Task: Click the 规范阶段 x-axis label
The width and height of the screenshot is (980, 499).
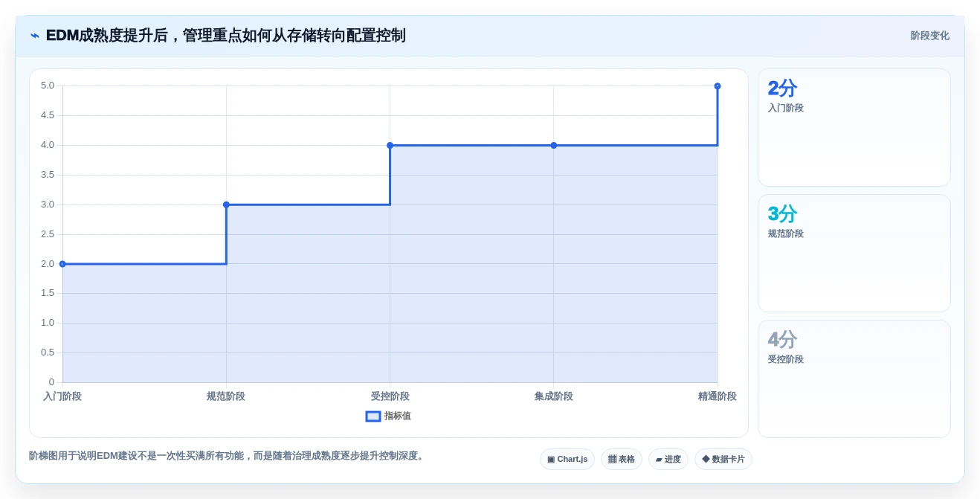Action: 226,396
